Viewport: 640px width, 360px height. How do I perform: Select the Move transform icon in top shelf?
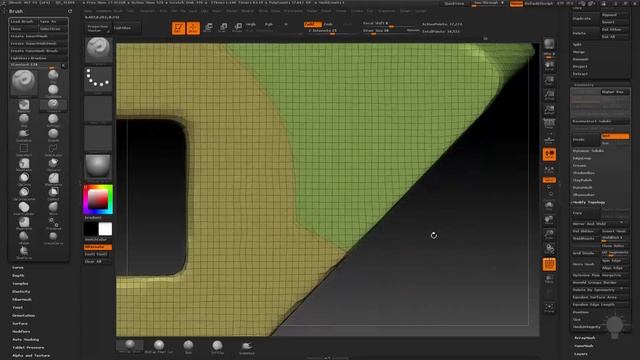(208, 28)
